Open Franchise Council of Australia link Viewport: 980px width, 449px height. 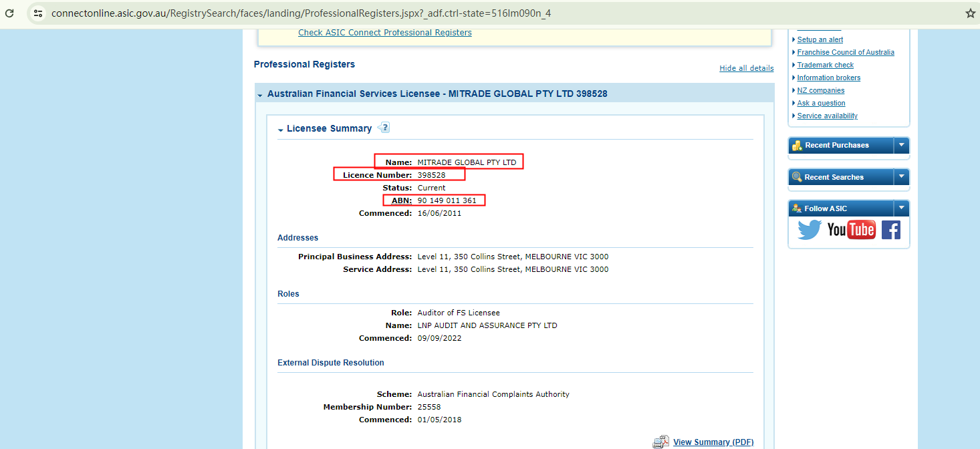(x=846, y=52)
